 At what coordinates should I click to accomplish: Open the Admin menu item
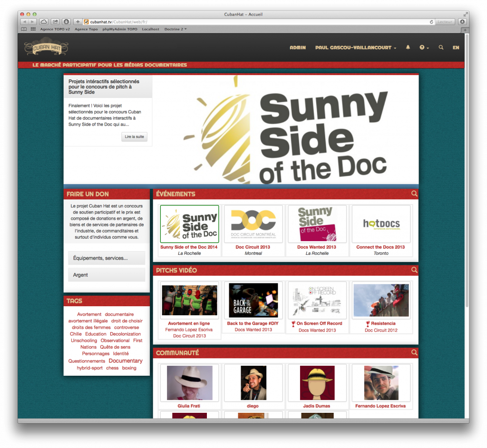(298, 48)
